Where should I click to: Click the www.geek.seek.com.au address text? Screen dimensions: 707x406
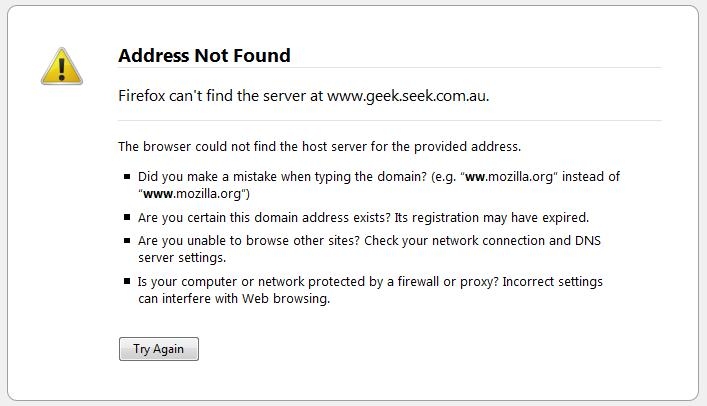[408, 96]
